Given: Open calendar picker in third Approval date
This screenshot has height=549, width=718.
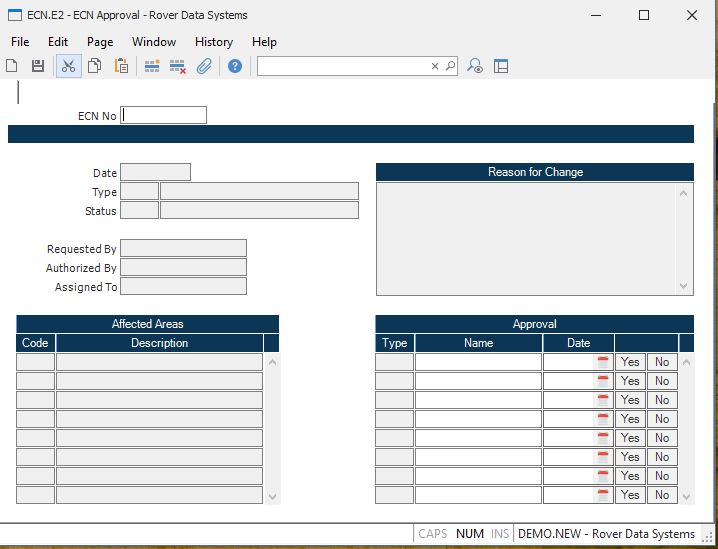Looking at the screenshot, I should (x=603, y=400).
